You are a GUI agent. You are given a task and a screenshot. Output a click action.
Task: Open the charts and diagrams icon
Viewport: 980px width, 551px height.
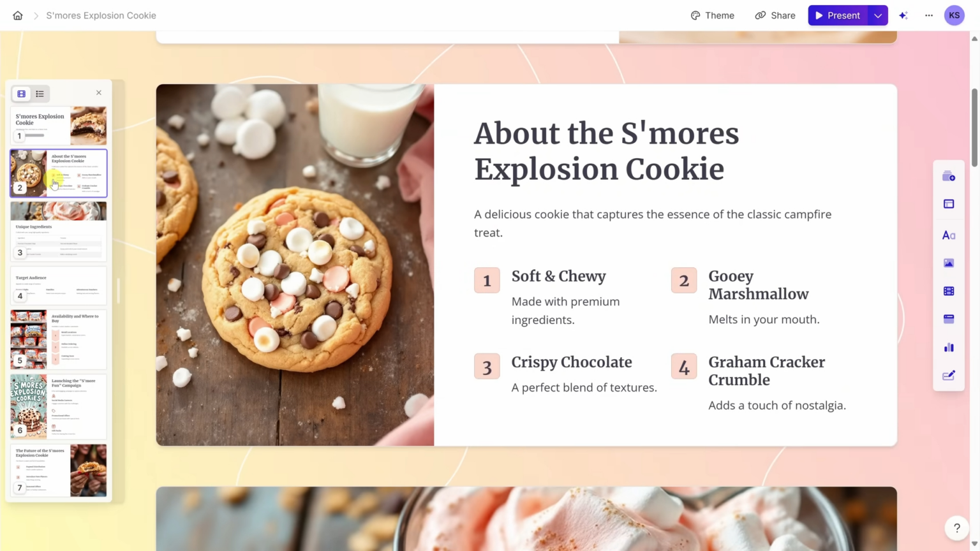(x=949, y=348)
